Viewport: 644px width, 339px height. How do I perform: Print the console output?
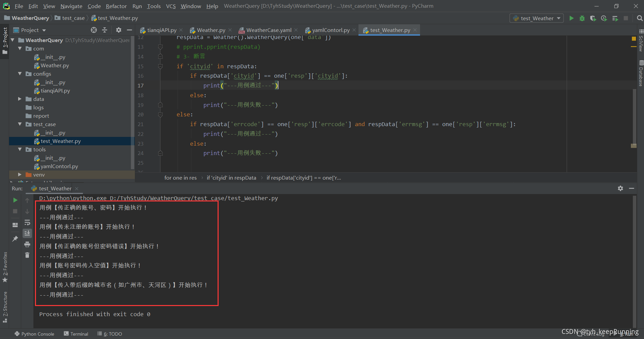coord(27,244)
